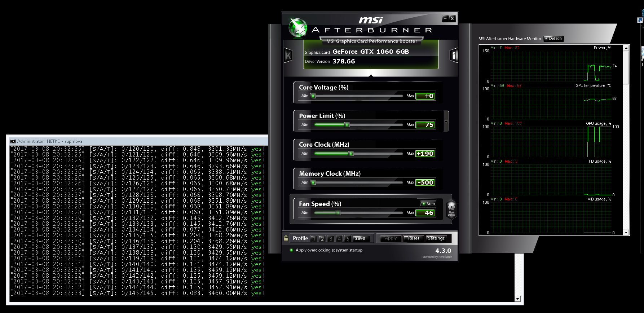Click the Power, % graph
Image resolution: width=644 pixels, height=313 pixels.
click(x=551, y=66)
